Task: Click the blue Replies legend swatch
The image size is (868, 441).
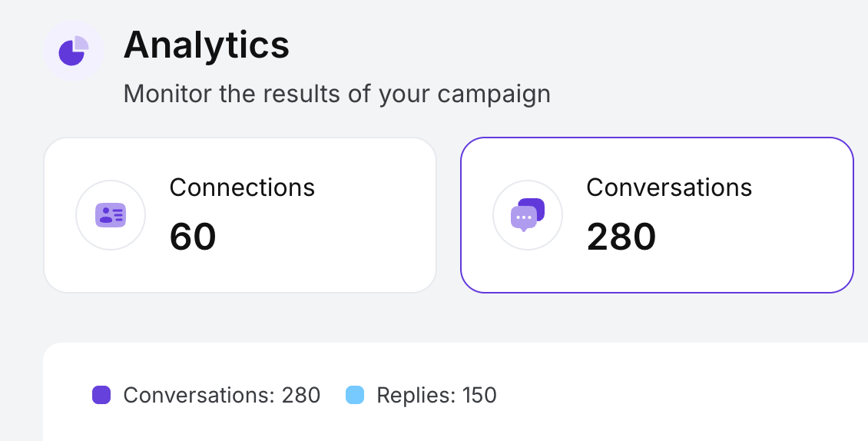Action: (x=355, y=396)
